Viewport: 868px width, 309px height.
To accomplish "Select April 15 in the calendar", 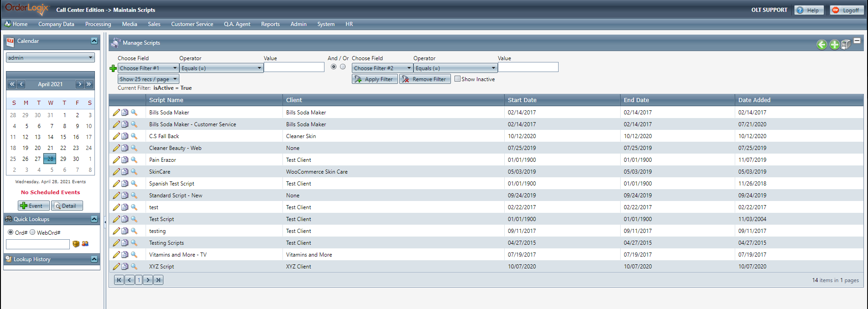I will tap(63, 137).
